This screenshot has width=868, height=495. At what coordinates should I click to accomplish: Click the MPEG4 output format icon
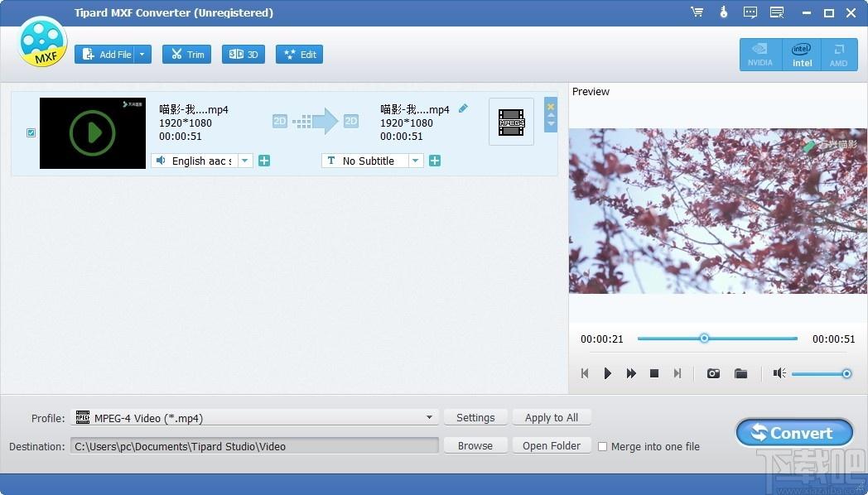512,123
